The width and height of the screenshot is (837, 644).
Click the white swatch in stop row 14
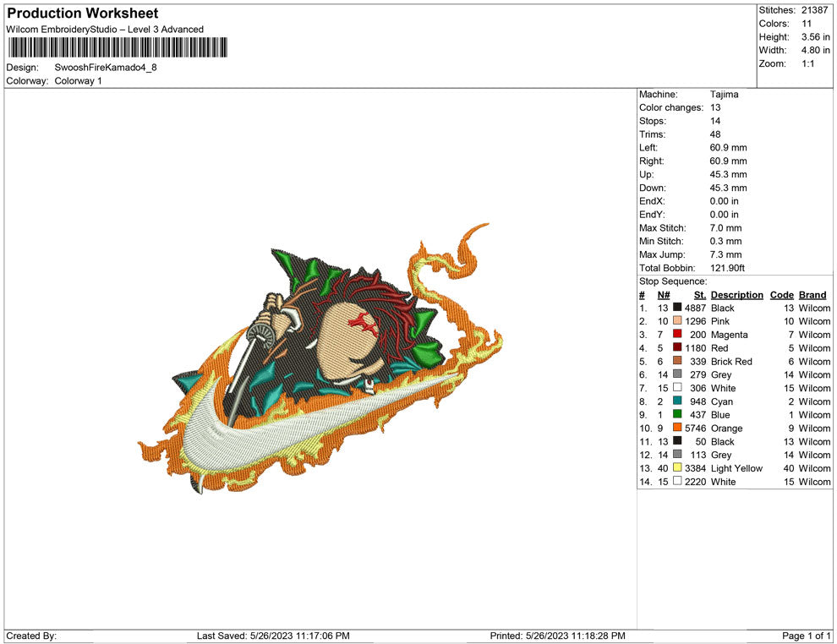coord(677,481)
